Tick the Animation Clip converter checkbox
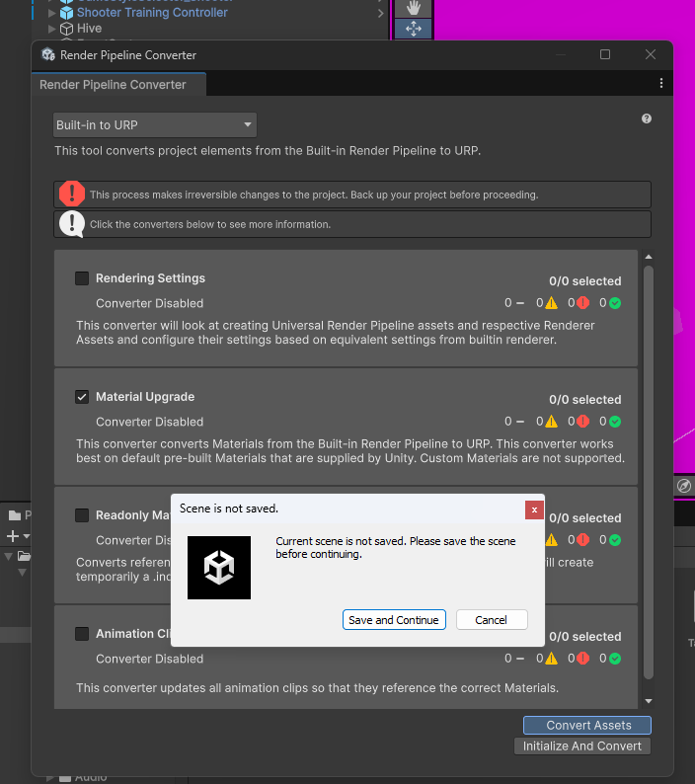 coord(82,634)
